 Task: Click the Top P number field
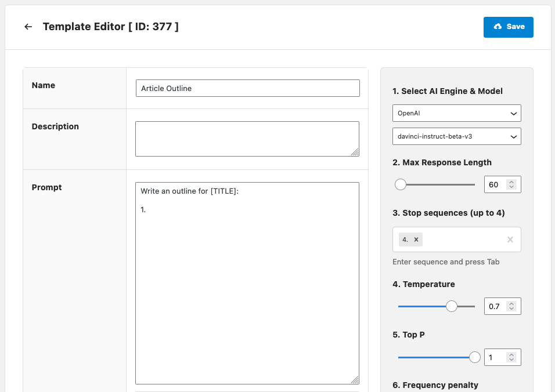pos(495,357)
